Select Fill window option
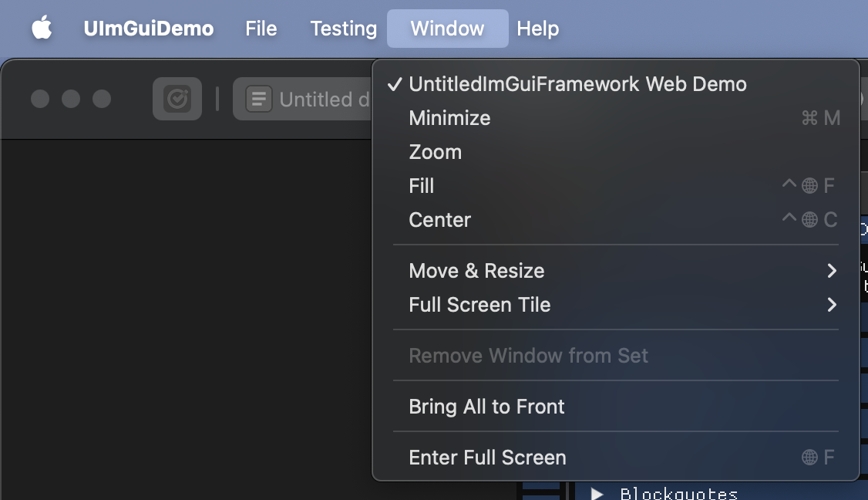 click(616, 186)
